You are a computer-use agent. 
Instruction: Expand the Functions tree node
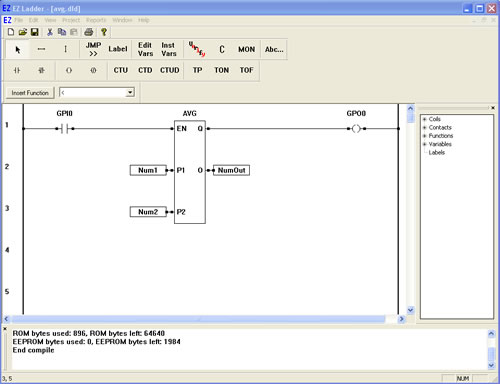coord(425,136)
